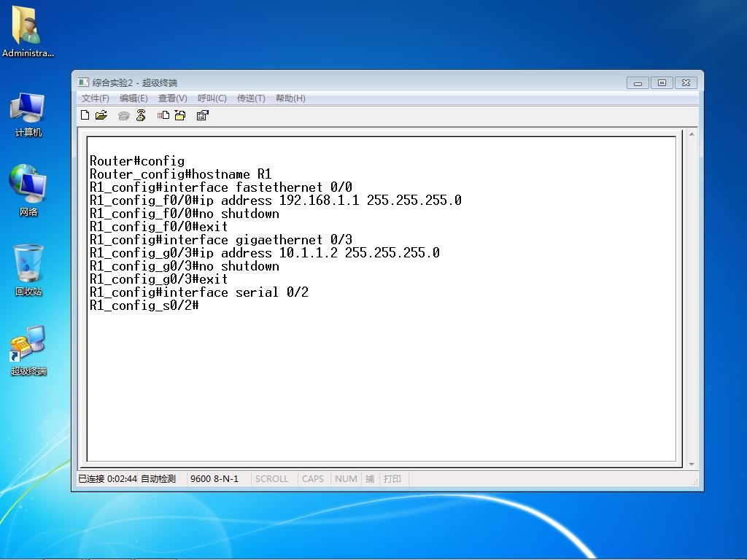Click the Send file toolbar icon
The image size is (747, 560).
[x=163, y=115]
